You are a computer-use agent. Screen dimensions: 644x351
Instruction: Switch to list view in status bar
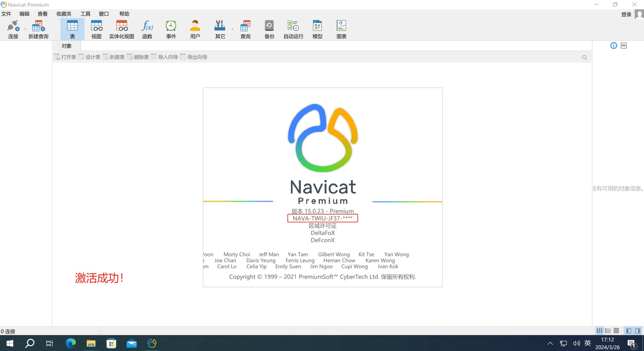[x=608, y=331]
